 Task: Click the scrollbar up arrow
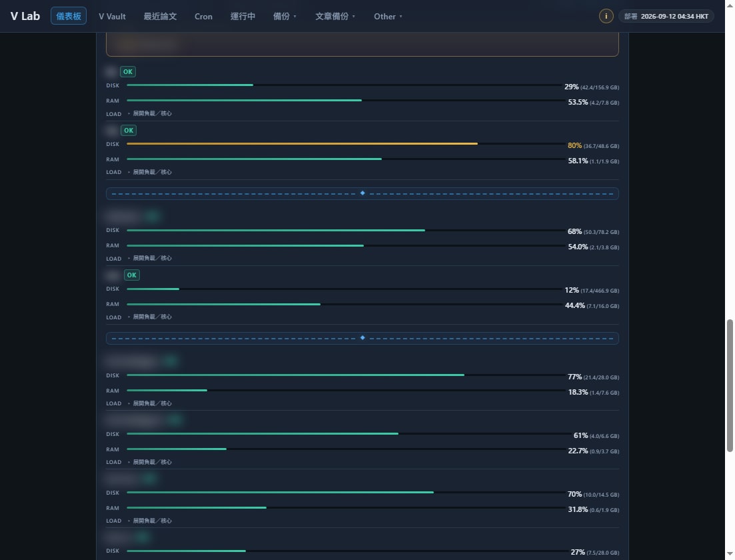[730, 5]
